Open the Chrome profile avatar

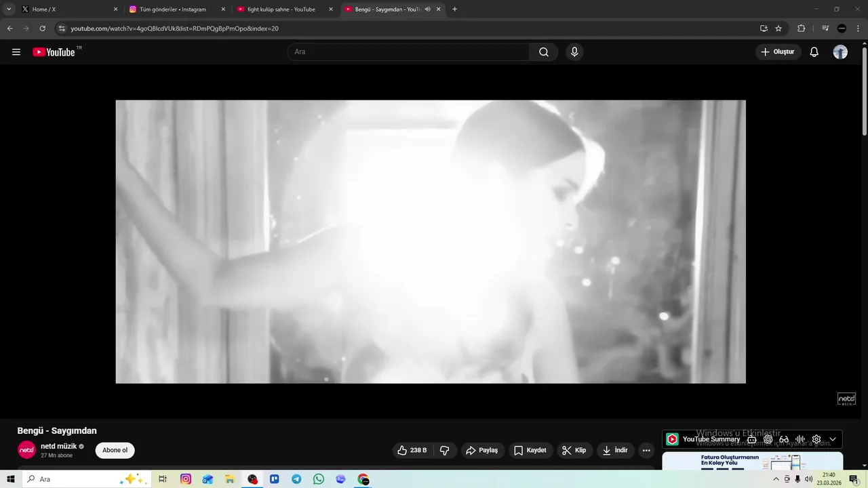[842, 28]
